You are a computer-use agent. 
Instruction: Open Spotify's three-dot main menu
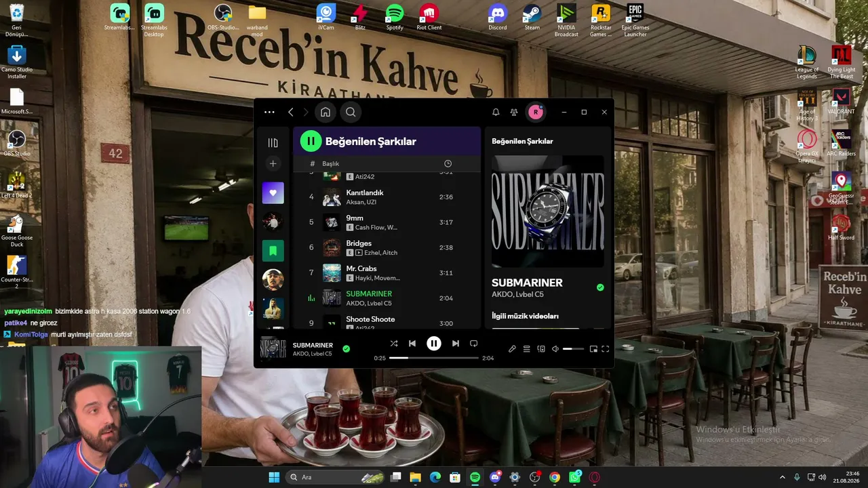269,113
